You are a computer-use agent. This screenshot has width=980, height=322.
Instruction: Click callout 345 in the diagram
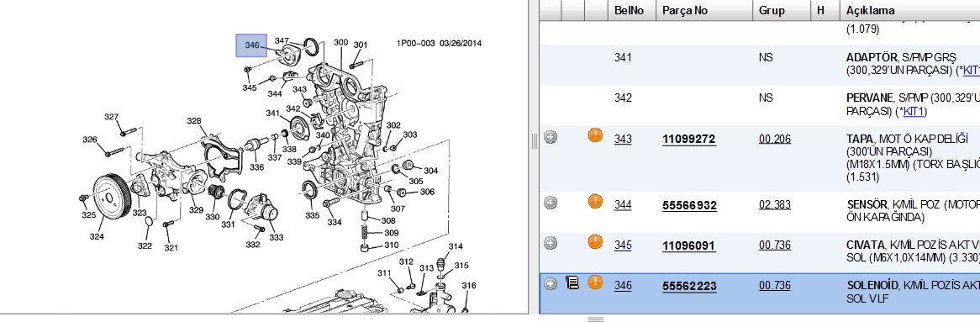click(250, 87)
